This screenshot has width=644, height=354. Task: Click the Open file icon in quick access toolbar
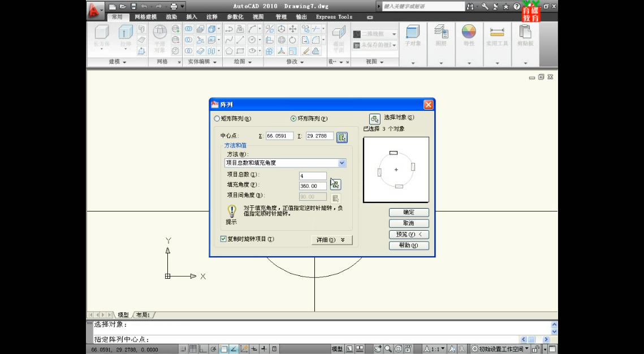(122, 6)
